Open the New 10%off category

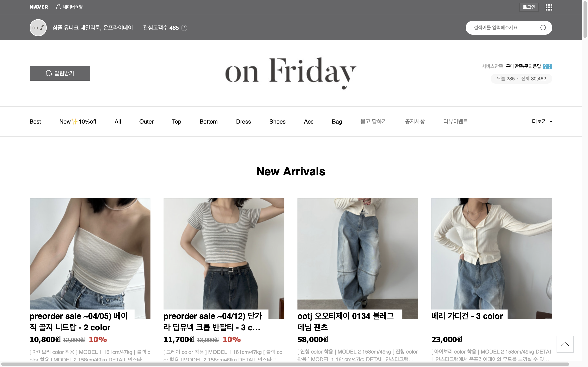tap(78, 122)
